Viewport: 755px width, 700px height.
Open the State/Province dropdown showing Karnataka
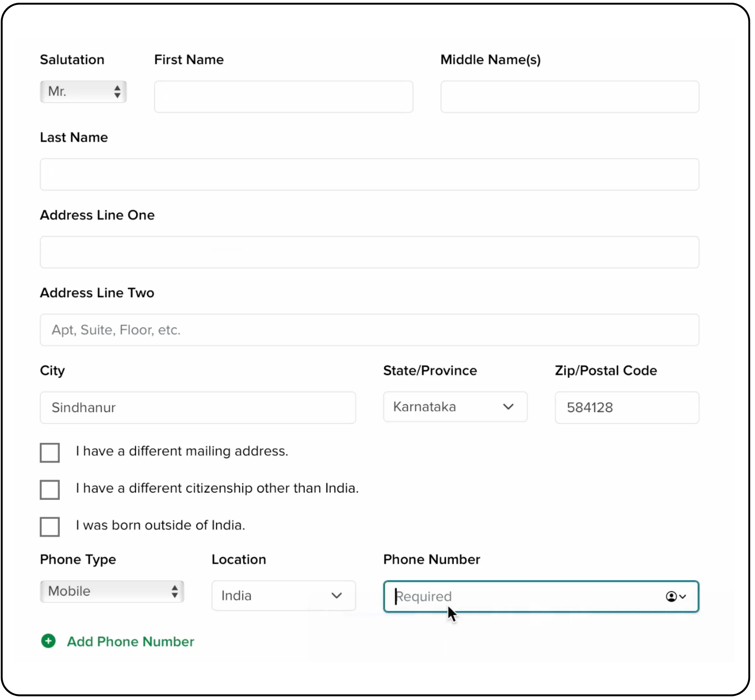point(454,407)
